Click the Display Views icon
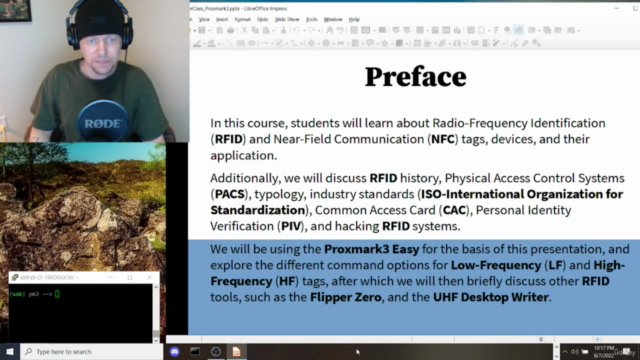 365,30
